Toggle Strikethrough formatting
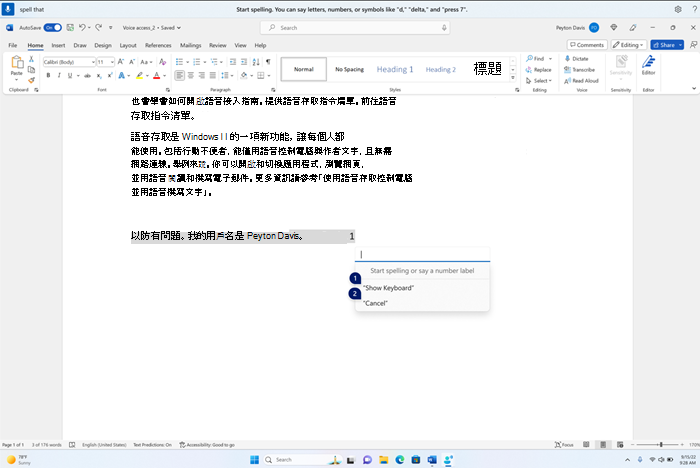Screen dimensions: 700x468 (x=88, y=75)
